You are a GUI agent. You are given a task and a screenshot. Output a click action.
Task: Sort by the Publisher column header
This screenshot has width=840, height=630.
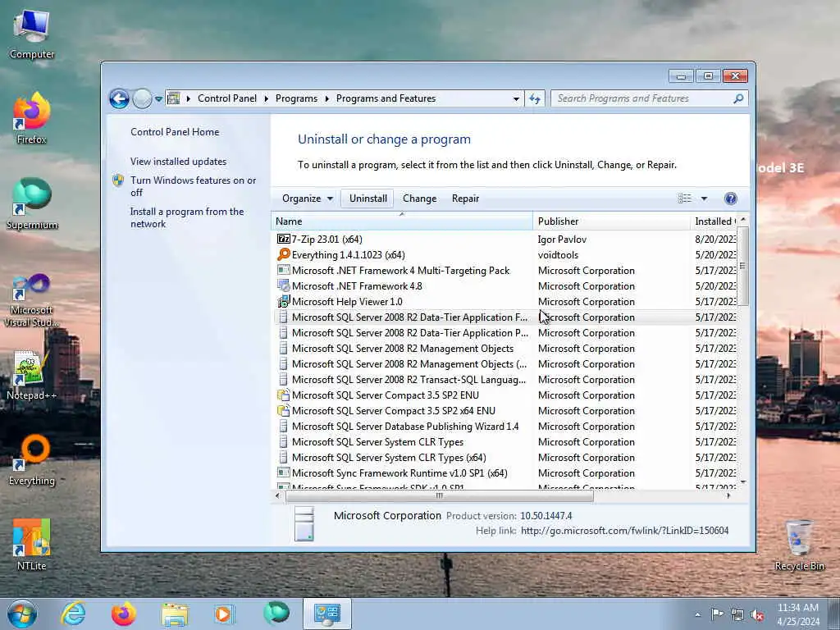click(x=611, y=221)
